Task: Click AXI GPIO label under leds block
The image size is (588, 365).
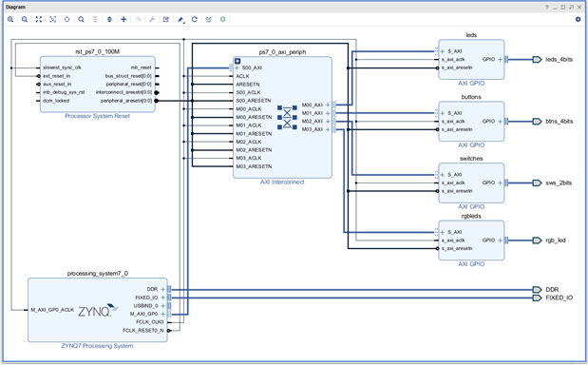Action: pyautogui.click(x=471, y=84)
